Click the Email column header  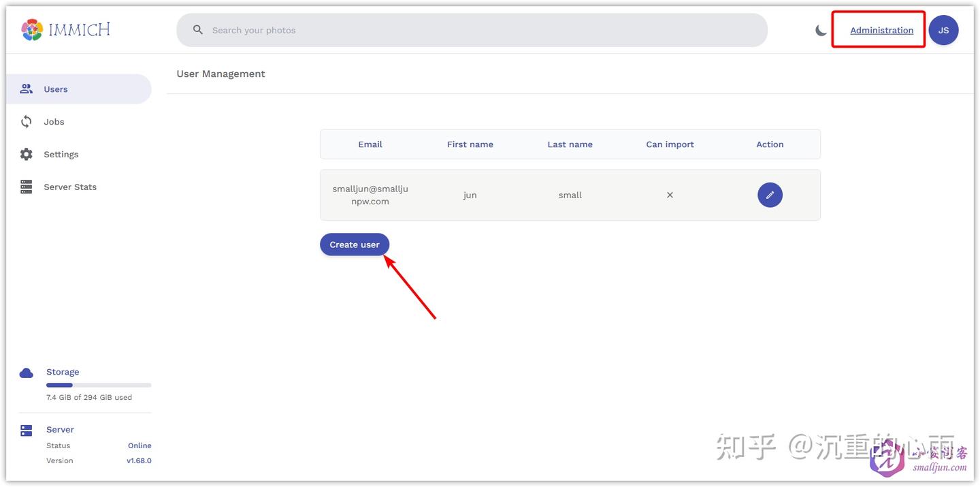click(370, 144)
